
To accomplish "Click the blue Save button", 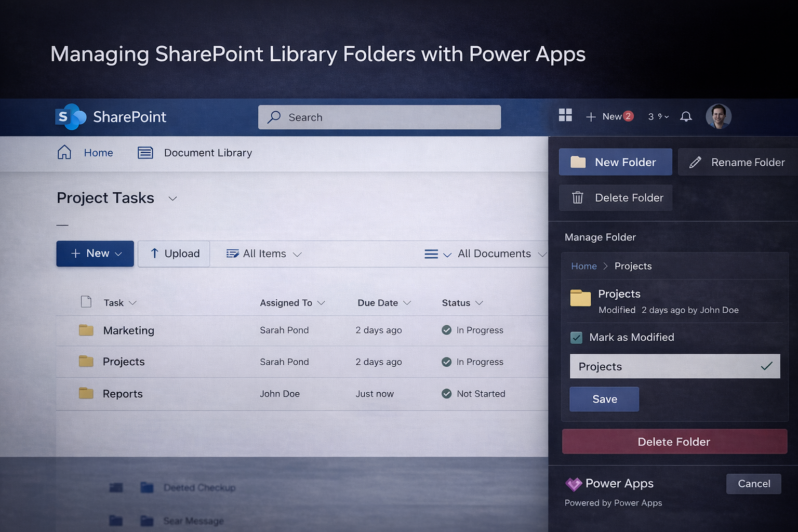I will (604, 399).
